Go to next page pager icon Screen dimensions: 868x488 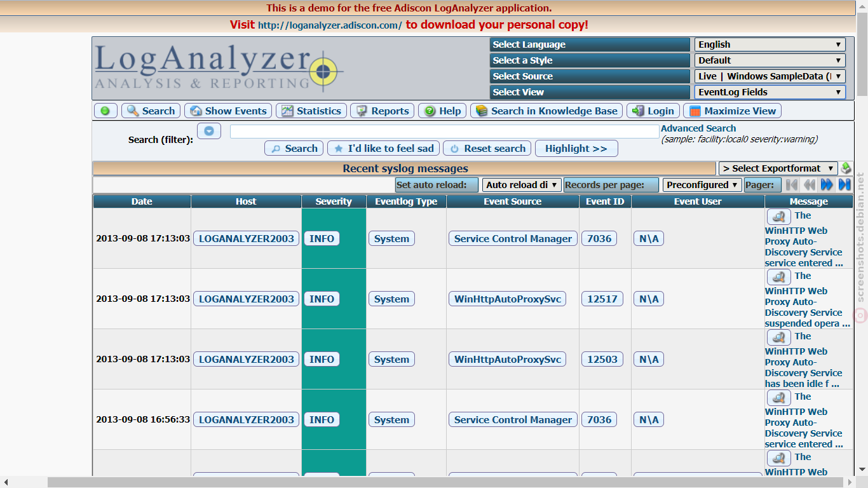tap(827, 185)
